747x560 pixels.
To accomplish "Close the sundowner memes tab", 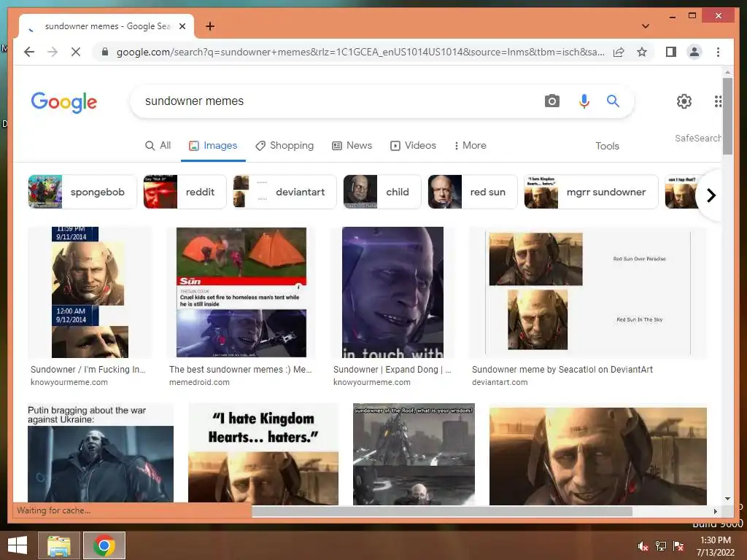I will point(182,26).
